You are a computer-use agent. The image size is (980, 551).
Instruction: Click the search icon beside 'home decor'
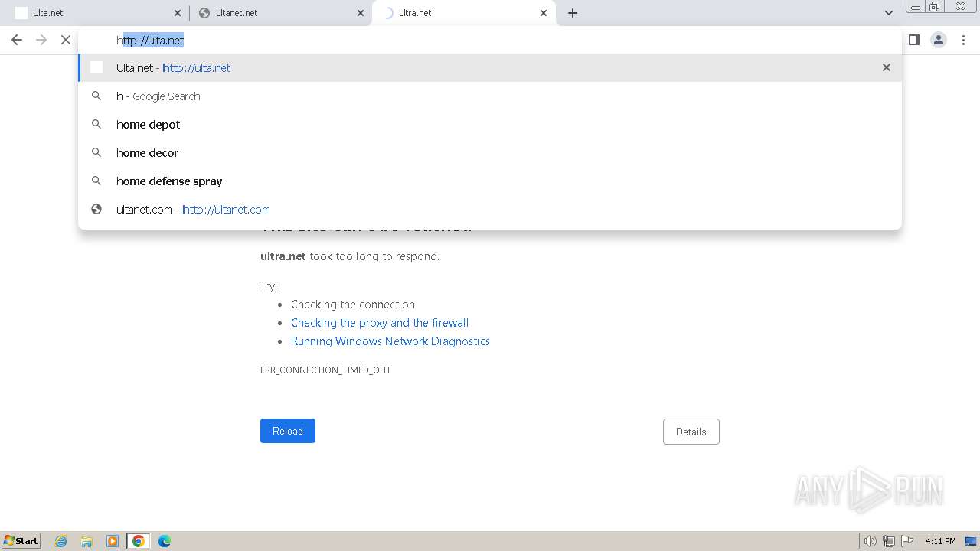click(96, 152)
